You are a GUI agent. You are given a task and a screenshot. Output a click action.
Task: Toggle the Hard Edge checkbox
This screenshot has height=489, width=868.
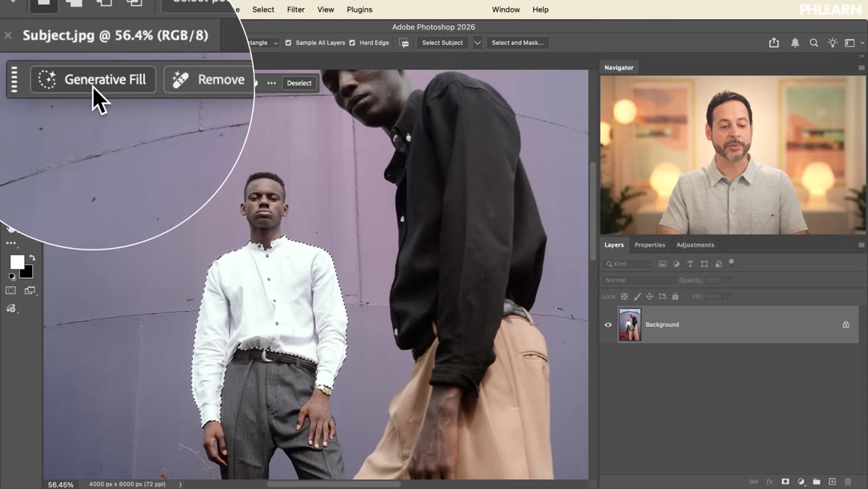pyautogui.click(x=352, y=43)
